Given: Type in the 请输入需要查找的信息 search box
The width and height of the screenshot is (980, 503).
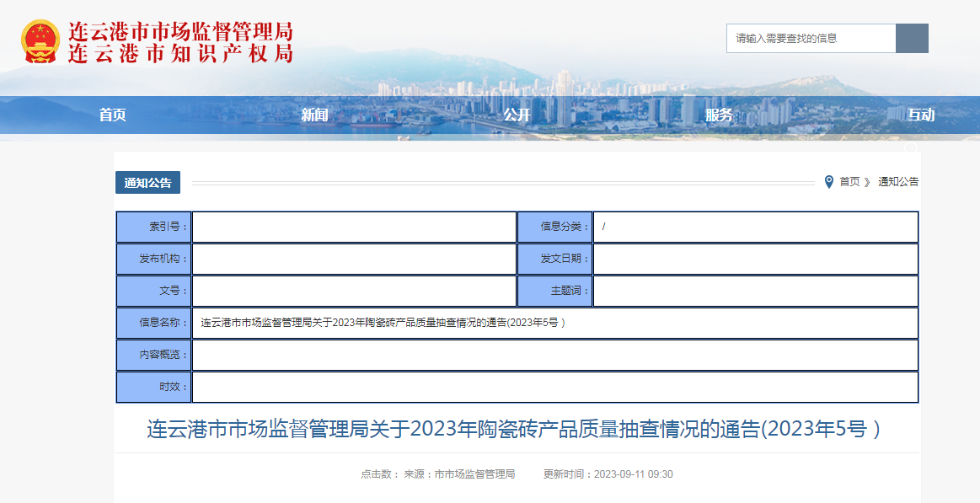Looking at the screenshot, I should 811,38.
